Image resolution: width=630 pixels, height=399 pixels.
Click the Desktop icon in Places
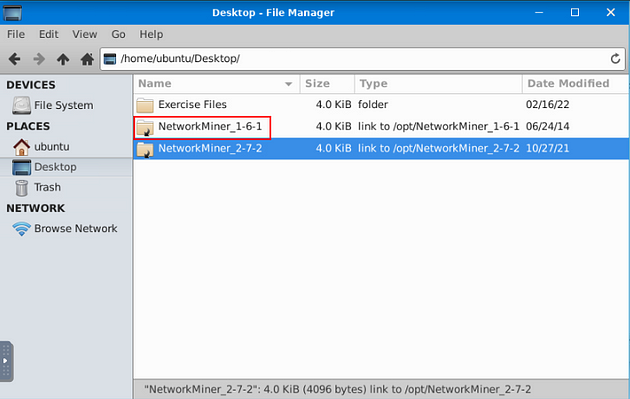coord(21,167)
